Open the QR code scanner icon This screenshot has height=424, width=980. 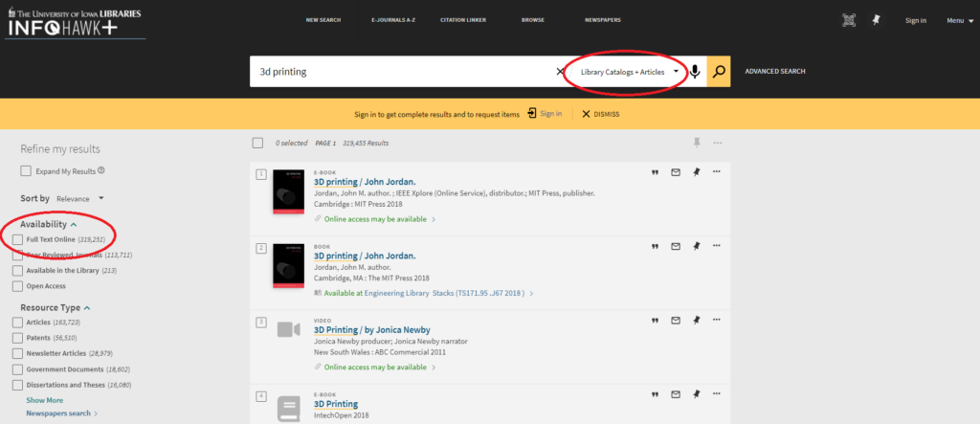tap(848, 20)
